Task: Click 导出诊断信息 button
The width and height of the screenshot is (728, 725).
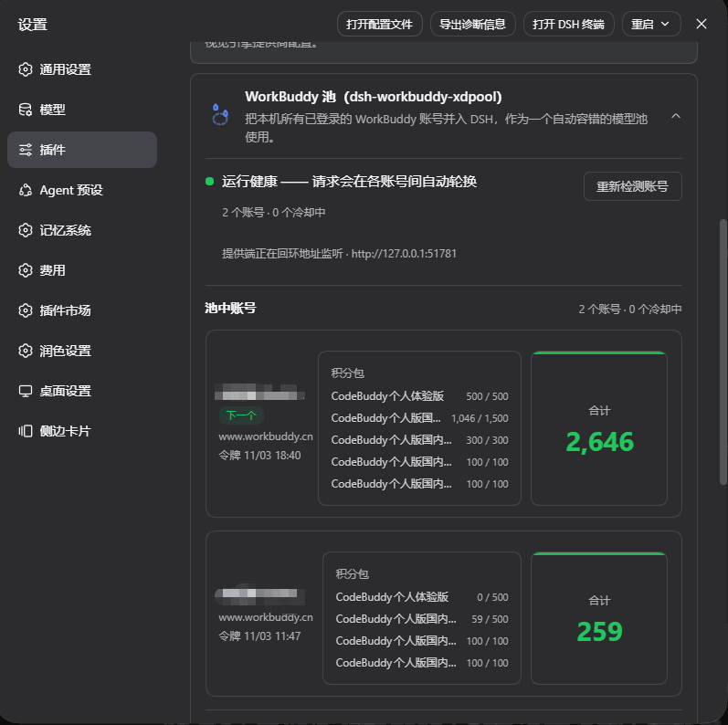Action: point(472,24)
